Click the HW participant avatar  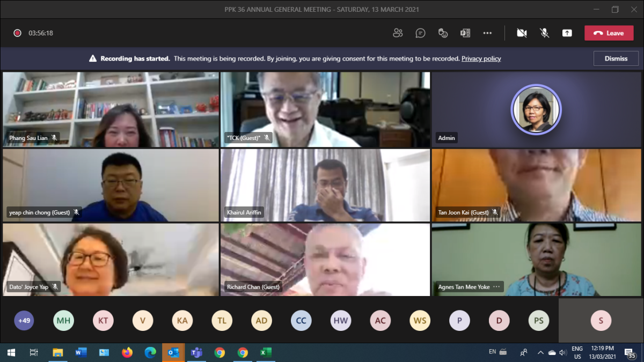pyautogui.click(x=341, y=321)
